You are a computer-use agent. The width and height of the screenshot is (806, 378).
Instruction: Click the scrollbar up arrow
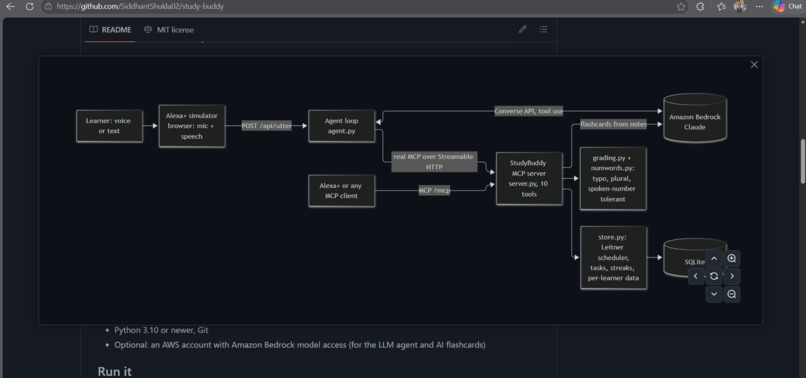coord(803,22)
